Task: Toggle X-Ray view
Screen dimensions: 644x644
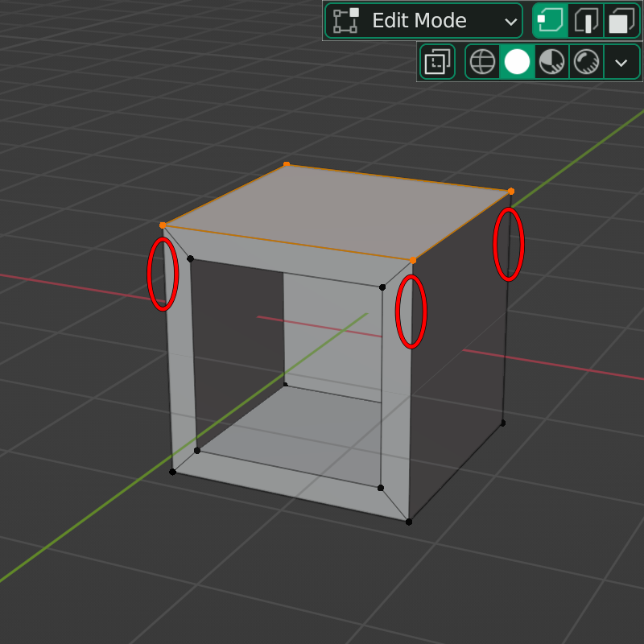Action: [437, 62]
